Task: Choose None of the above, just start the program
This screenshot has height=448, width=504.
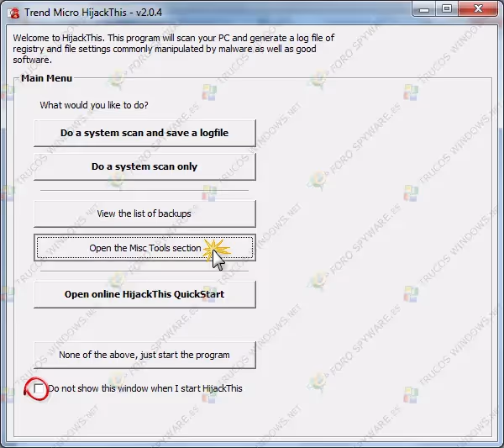Action: 144,355
